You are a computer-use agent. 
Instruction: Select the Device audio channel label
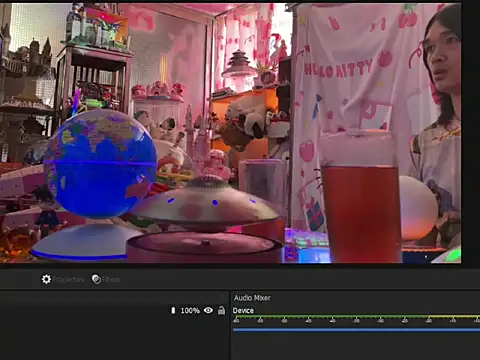pyautogui.click(x=243, y=311)
